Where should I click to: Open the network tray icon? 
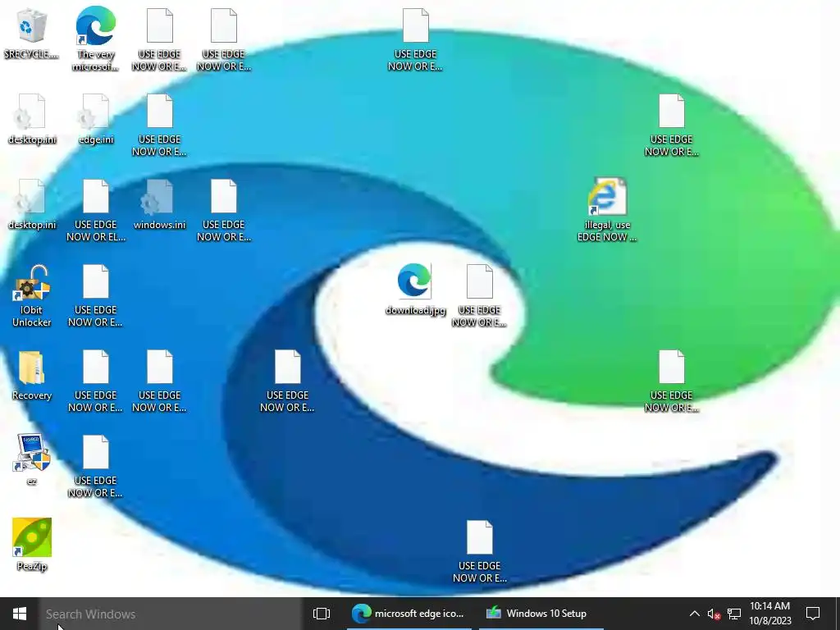pyautogui.click(x=734, y=614)
